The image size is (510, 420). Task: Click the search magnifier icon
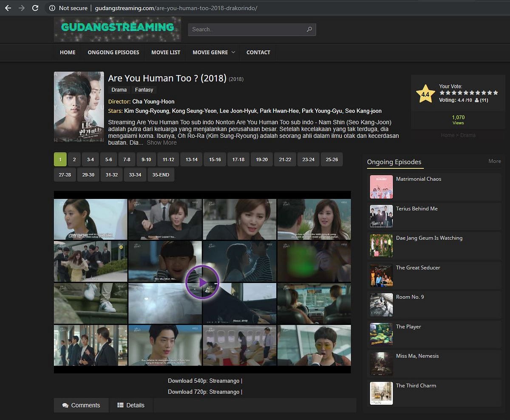click(309, 29)
